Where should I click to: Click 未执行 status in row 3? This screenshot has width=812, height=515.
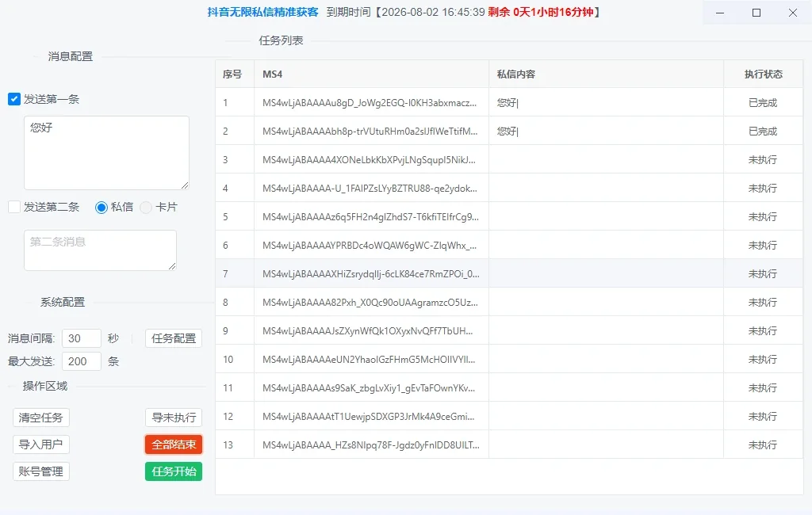pyautogui.click(x=763, y=159)
